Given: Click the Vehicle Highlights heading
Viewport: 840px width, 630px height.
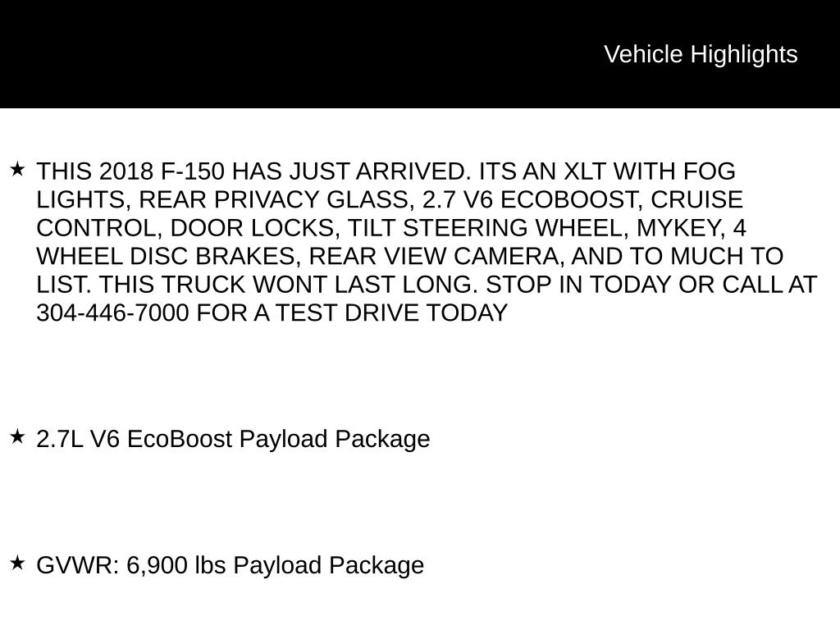Looking at the screenshot, I should click(701, 54).
